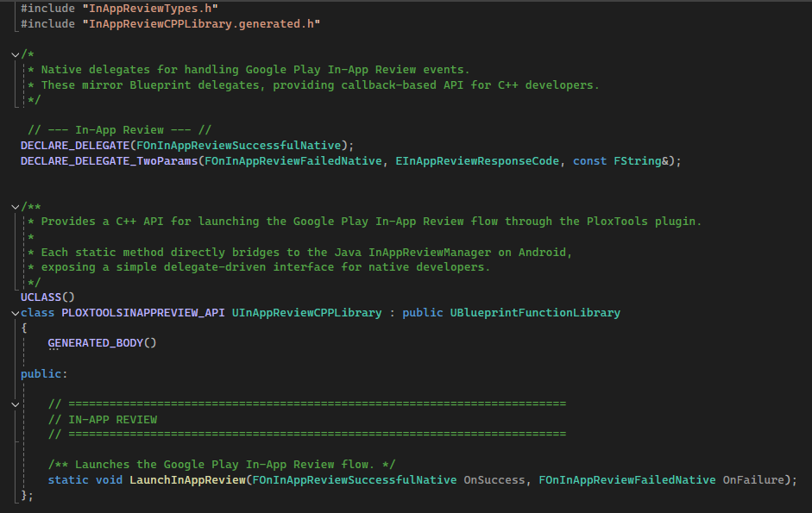Click the OnFailure parameter name
812x513 pixels.
[753, 479]
